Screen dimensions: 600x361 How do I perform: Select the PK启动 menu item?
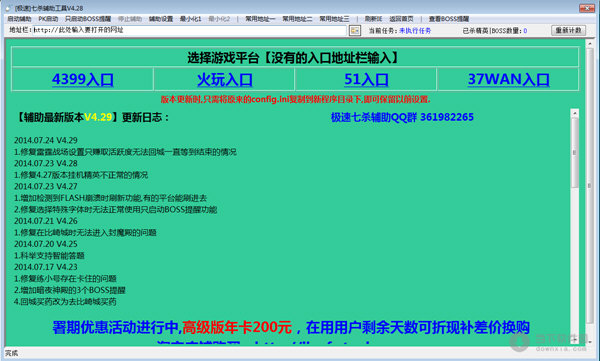point(48,19)
